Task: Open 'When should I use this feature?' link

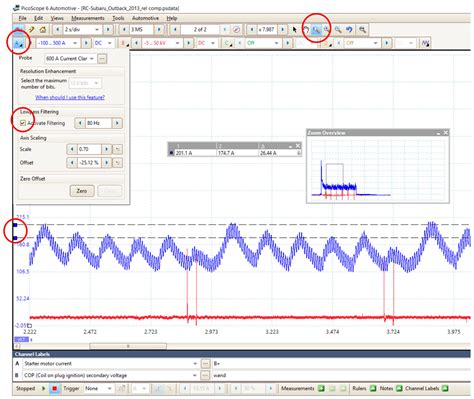Action: (x=70, y=97)
